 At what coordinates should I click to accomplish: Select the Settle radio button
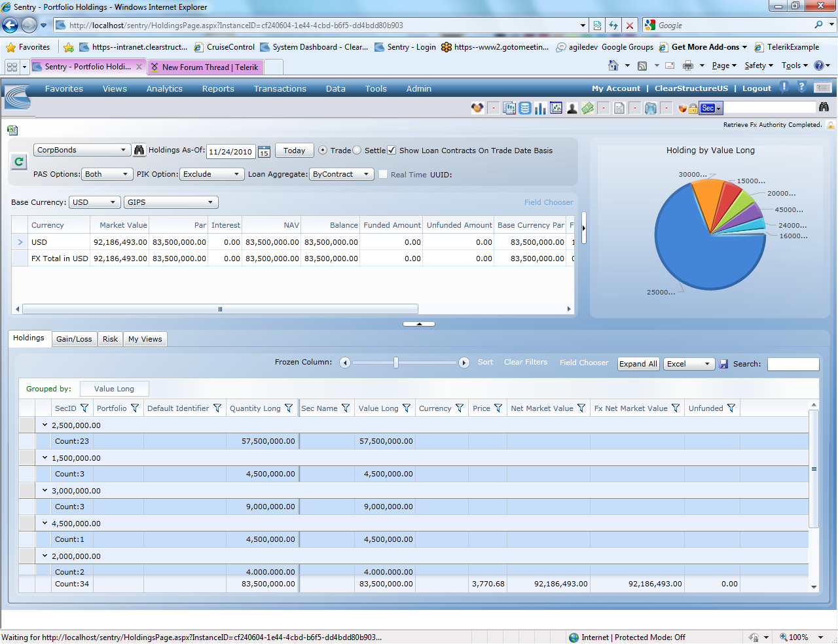point(357,150)
